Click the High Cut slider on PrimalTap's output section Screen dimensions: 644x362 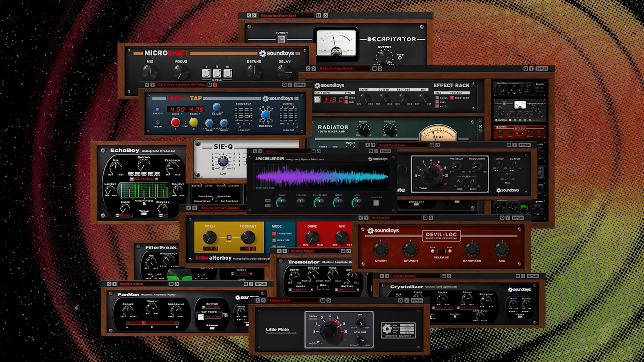[297, 127]
